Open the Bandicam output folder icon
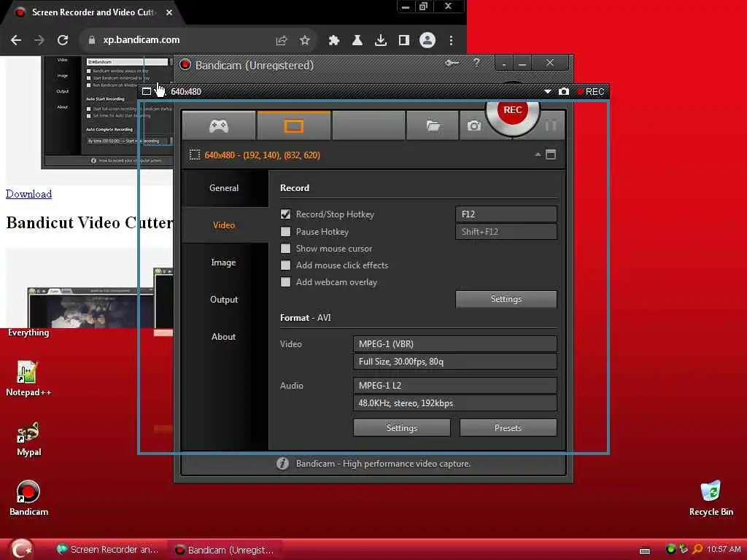 (433, 125)
